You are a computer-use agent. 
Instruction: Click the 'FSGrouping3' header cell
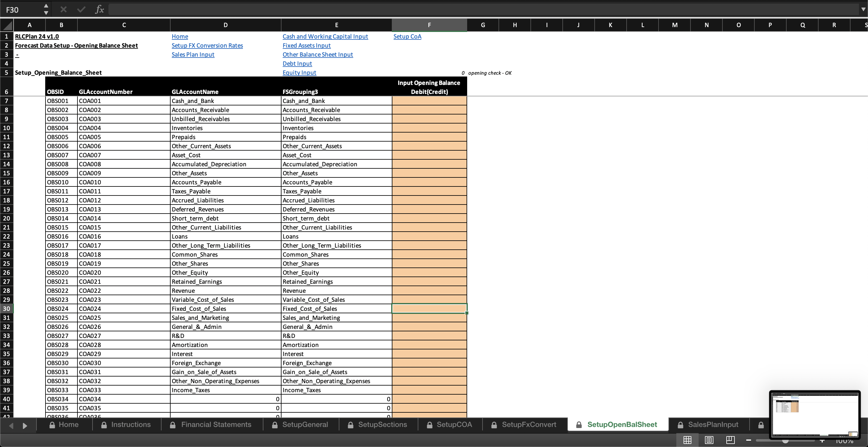click(x=336, y=87)
